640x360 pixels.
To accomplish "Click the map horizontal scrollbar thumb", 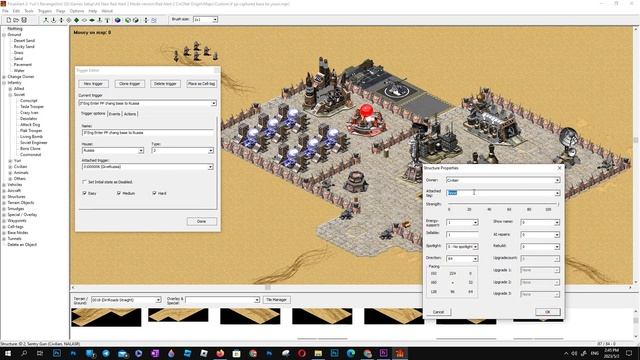I will [268, 288].
